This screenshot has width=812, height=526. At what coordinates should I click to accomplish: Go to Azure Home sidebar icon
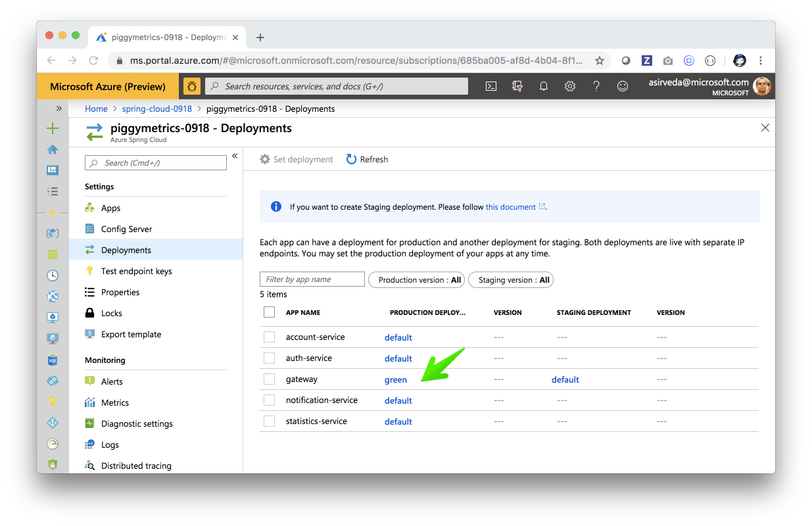coord(53,149)
